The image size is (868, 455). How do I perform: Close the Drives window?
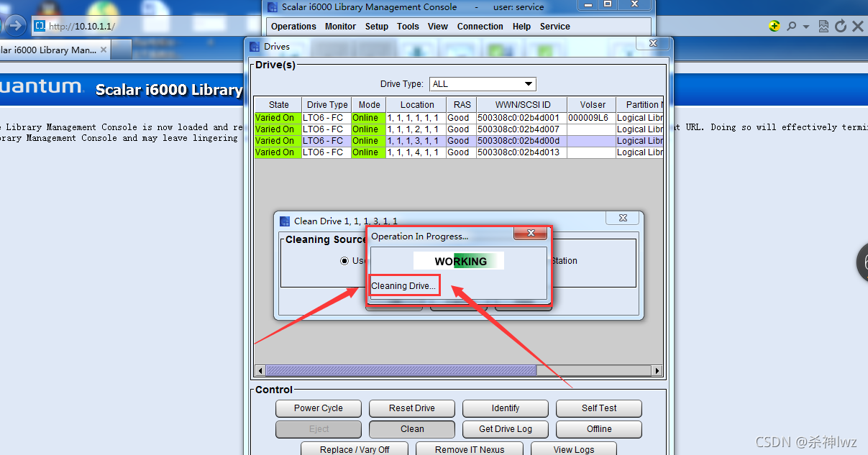[x=653, y=43]
